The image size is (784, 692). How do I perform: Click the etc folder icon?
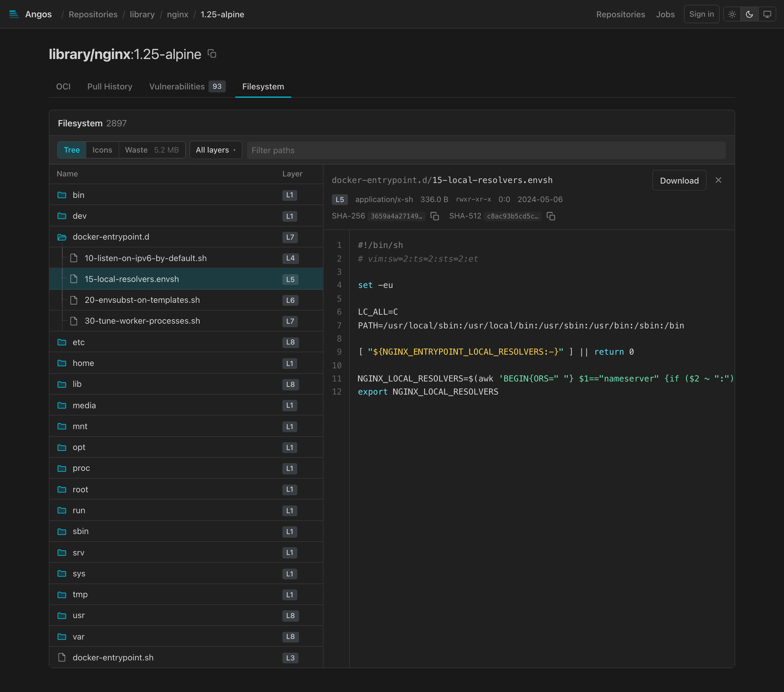point(62,342)
